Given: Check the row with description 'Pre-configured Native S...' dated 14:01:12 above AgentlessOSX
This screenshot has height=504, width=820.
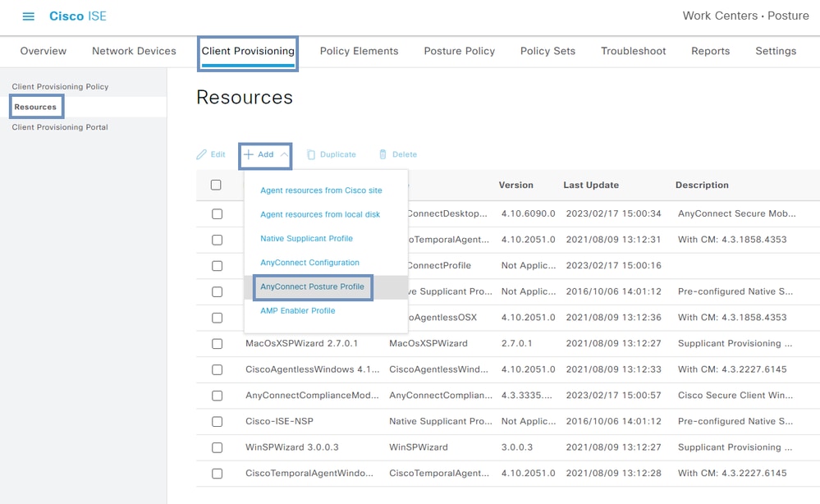Looking at the screenshot, I should click(x=217, y=291).
